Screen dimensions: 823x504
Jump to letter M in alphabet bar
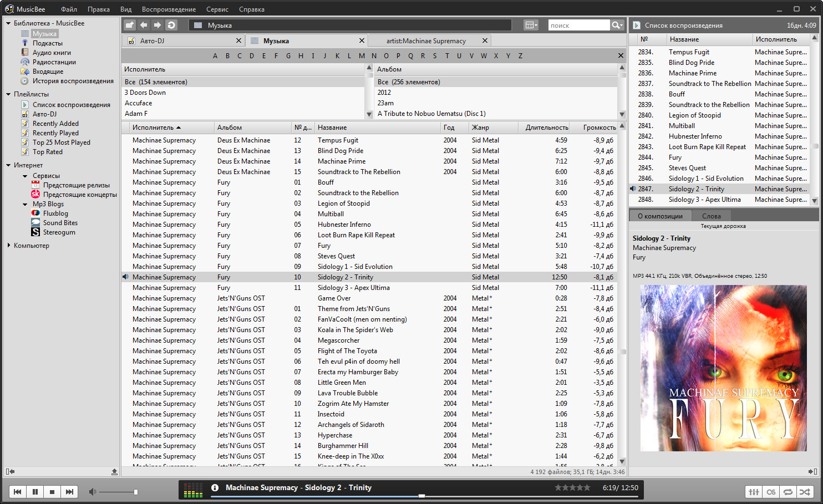pos(362,55)
